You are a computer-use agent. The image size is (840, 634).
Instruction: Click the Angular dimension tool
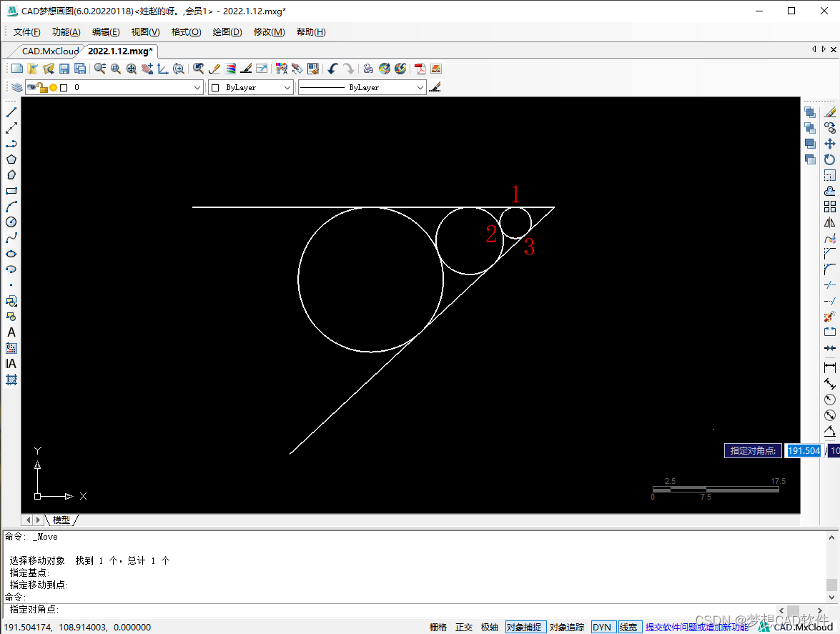(830, 431)
